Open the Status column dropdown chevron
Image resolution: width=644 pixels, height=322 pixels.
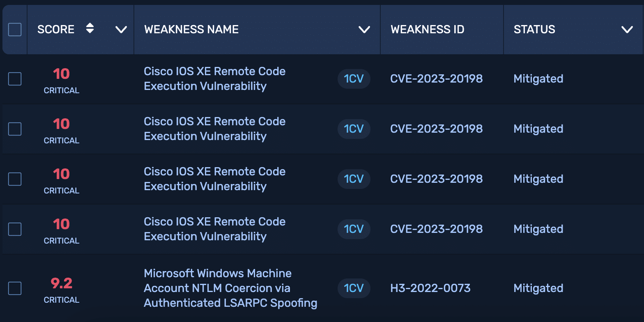627,30
